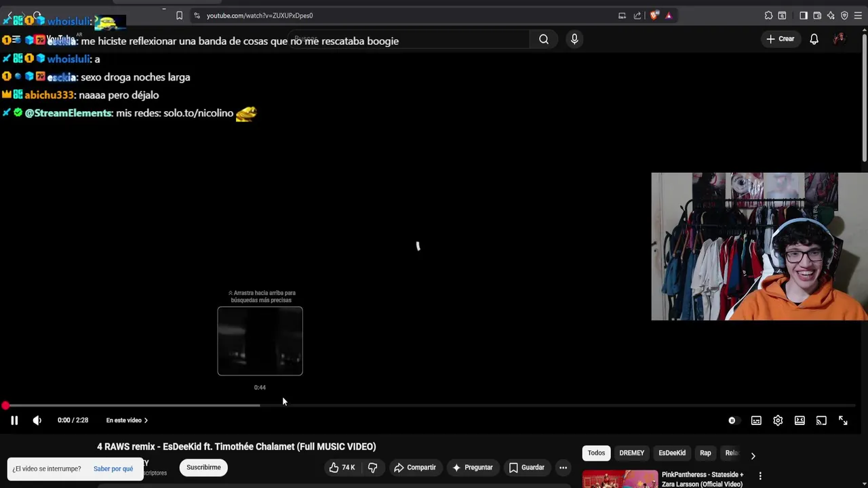Like the video with 74 K thumbs up
The image size is (868, 488).
[342, 467]
